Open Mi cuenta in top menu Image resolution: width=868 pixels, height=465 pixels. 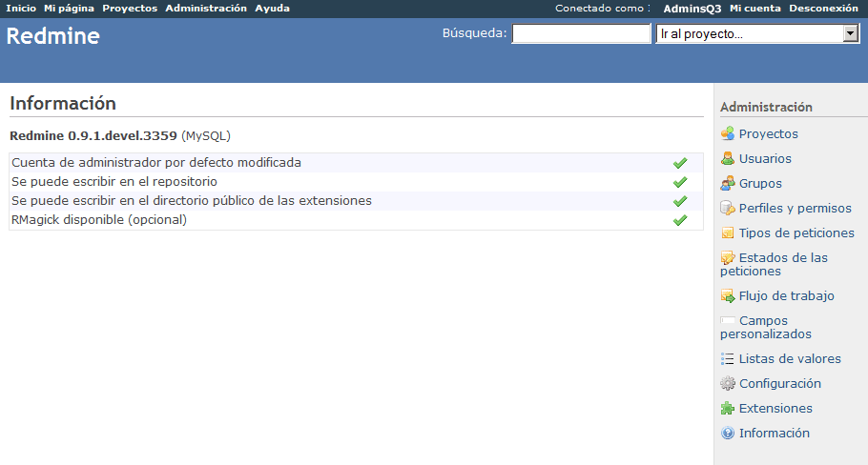pyautogui.click(x=755, y=9)
